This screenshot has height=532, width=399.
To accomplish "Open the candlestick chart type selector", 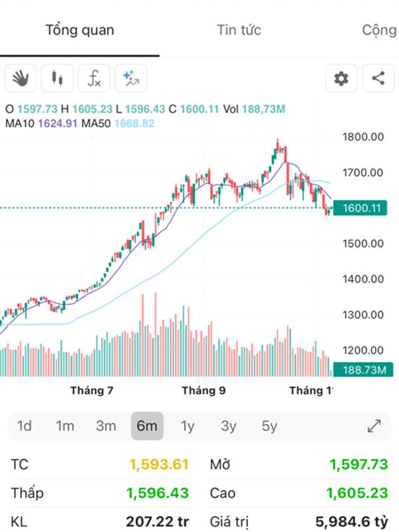I will click(58, 79).
